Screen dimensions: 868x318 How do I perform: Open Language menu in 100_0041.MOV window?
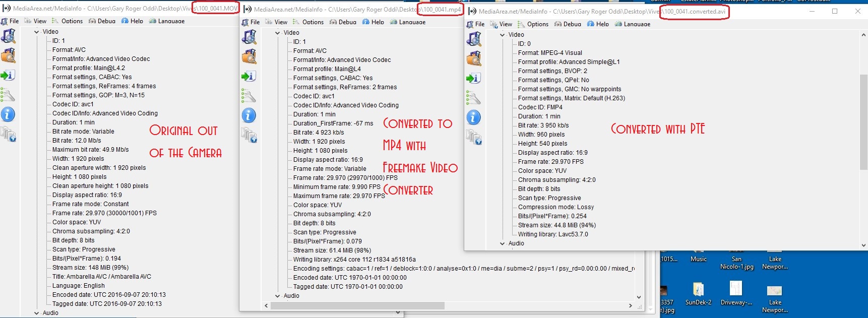click(x=166, y=21)
